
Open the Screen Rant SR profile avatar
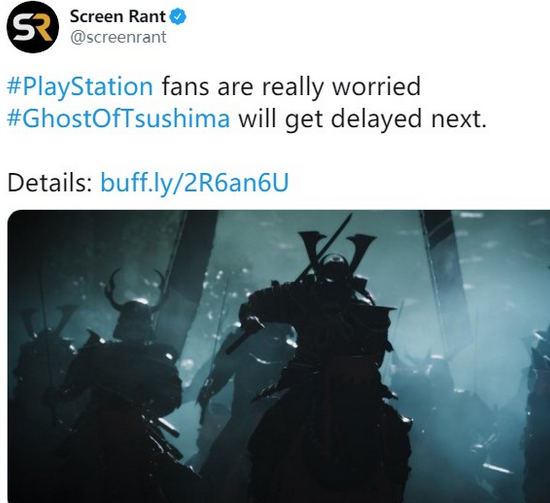coord(33,27)
